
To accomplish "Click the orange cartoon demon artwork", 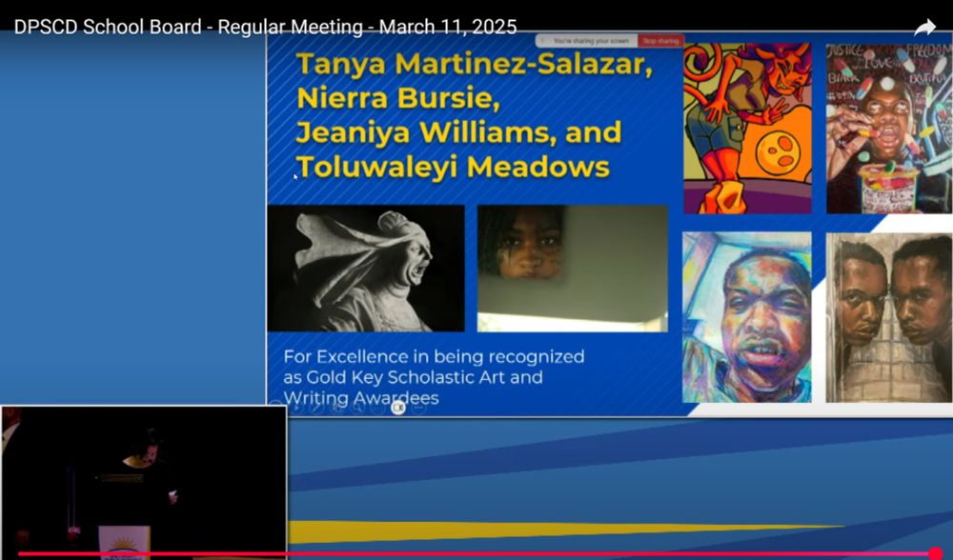I will click(747, 129).
